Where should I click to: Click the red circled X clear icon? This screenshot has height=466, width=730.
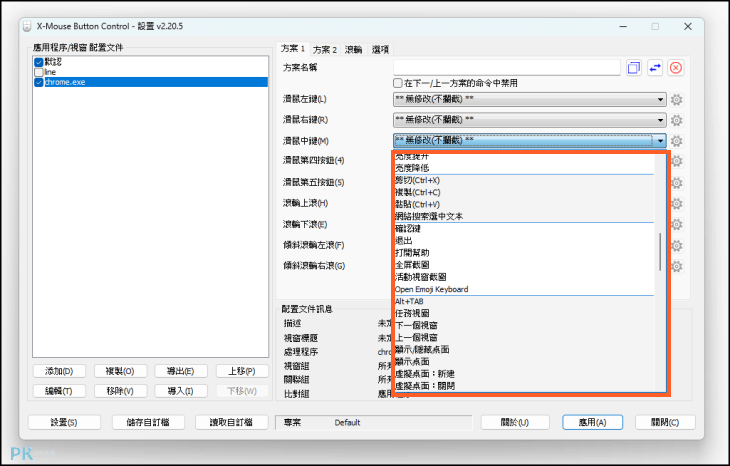tap(676, 68)
